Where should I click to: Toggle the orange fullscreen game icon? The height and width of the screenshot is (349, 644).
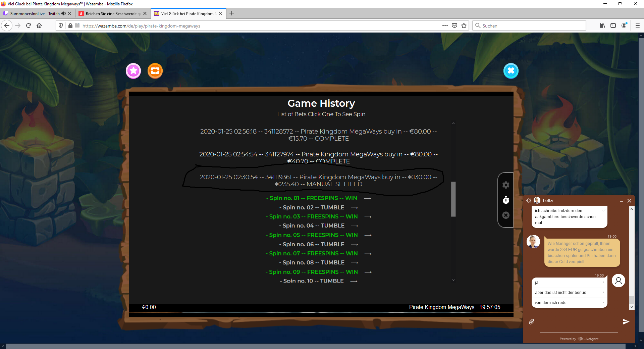point(155,71)
